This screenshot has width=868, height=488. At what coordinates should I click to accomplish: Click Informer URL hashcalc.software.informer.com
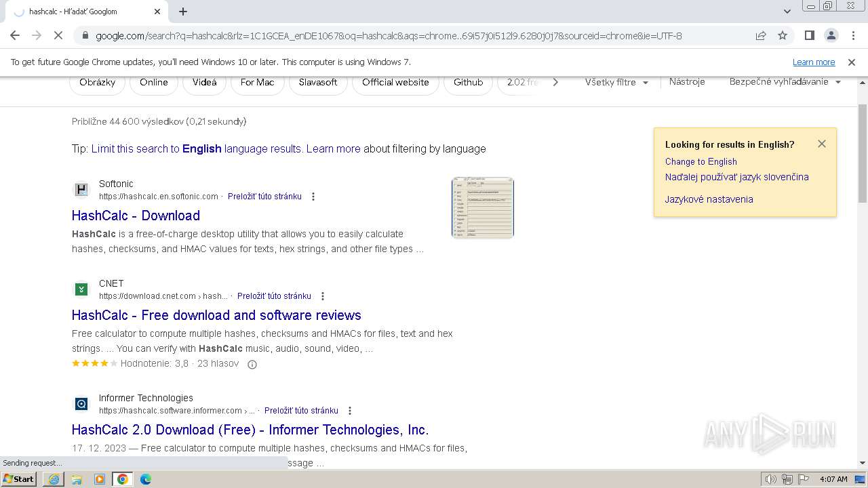coord(177,411)
